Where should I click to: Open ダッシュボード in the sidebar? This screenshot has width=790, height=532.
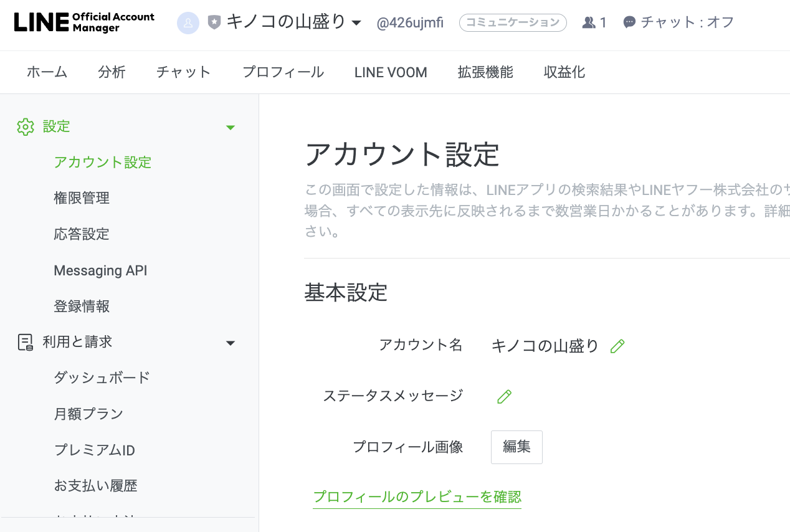[x=102, y=378]
